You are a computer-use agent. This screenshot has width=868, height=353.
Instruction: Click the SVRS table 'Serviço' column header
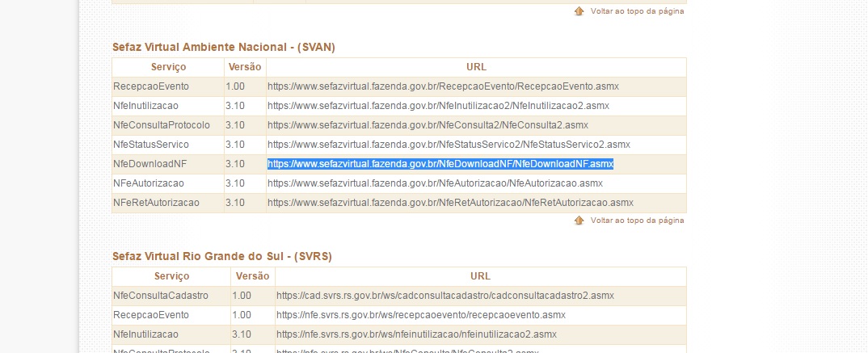coord(171,276)
